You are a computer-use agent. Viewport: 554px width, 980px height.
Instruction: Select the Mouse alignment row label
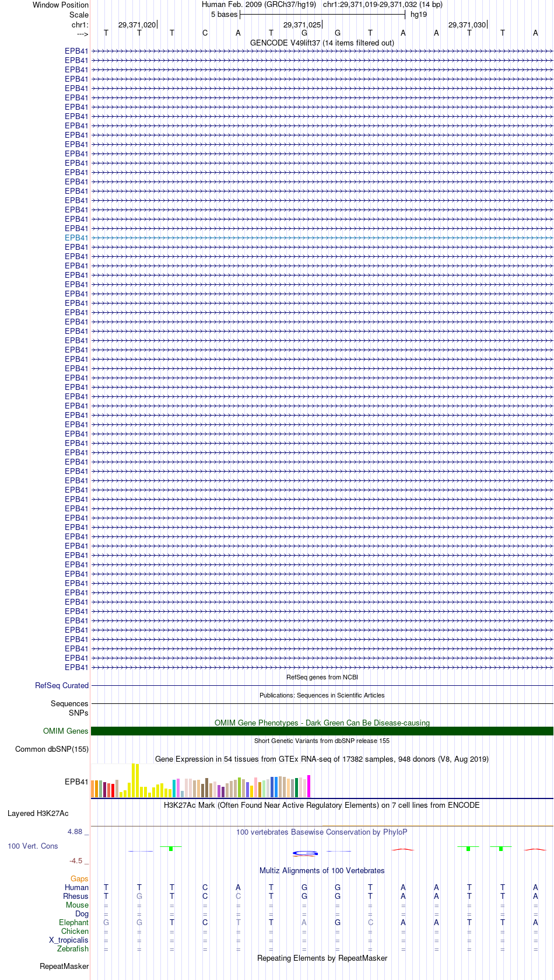tap(77, 905)
